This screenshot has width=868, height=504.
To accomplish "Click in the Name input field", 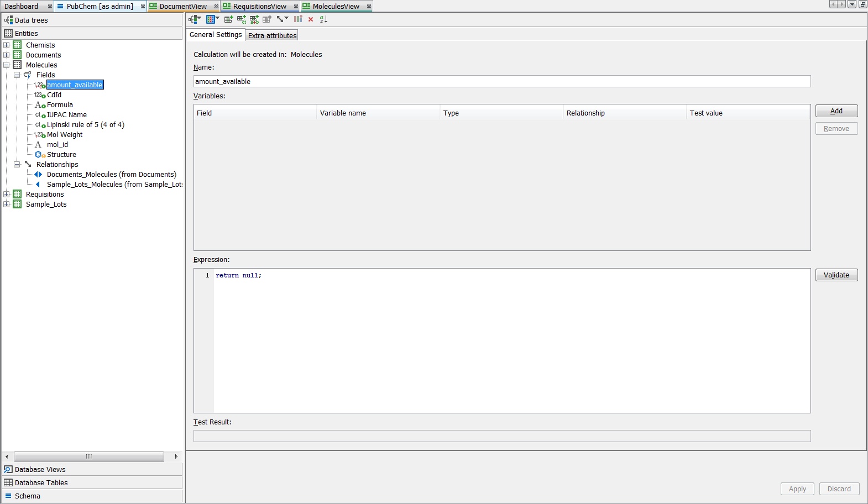I will click(501, 82).
